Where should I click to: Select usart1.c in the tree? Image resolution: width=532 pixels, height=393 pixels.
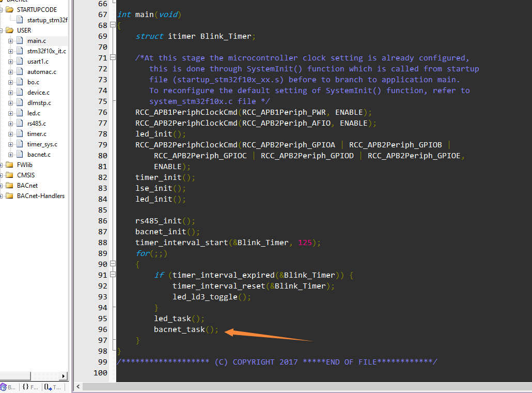pyautogui.click(x=38, y=62)
